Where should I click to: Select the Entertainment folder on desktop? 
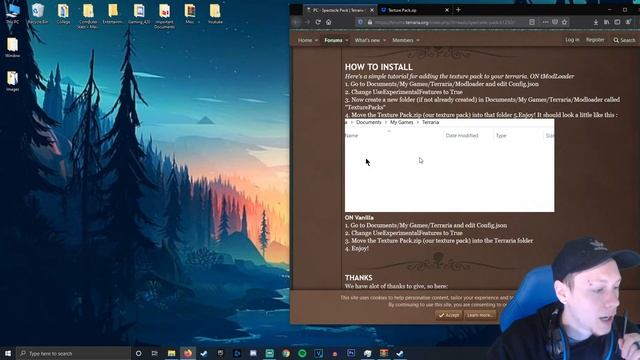[113, 13]
